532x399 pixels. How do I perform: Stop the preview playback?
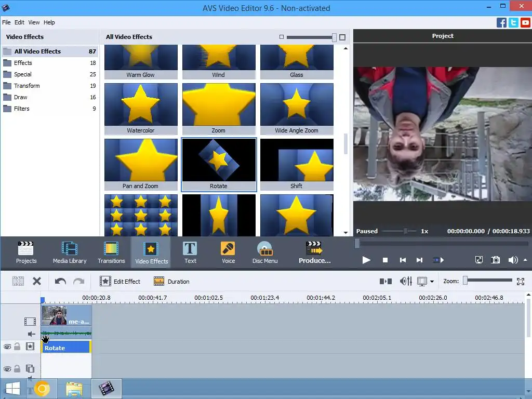coord(385,260)
